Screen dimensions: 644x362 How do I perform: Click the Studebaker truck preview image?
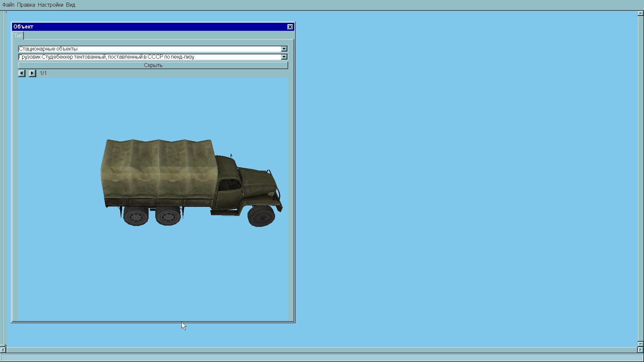(x=191, y=183)
